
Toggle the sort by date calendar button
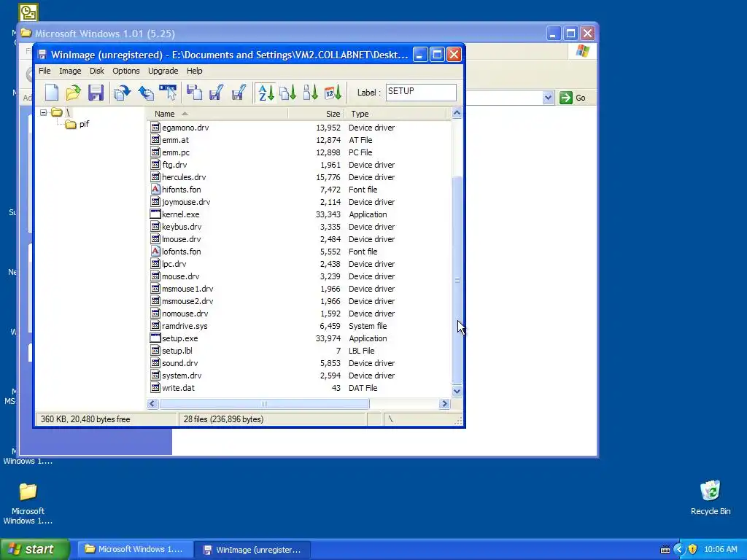333,93
